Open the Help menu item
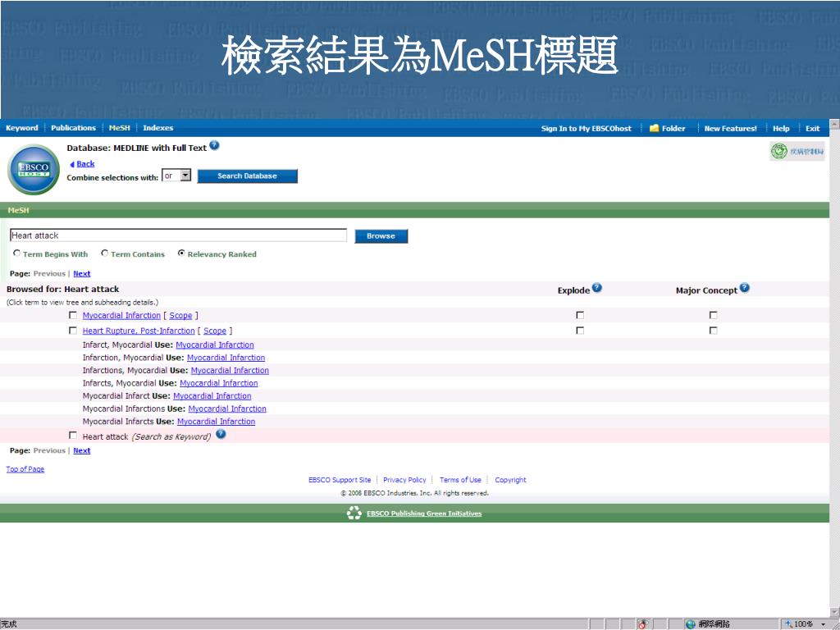The height and width of the screenshot is (630, 840). coord(781,129)
